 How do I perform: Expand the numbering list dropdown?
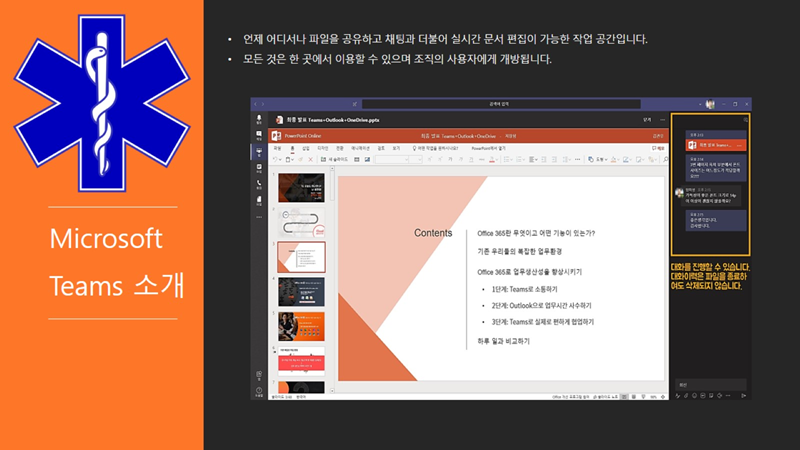(x=523, y=160)
